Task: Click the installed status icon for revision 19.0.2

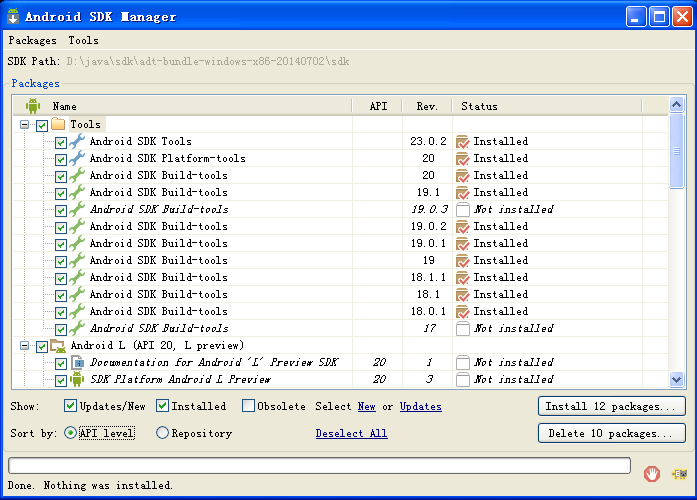Action: [463, 227]
